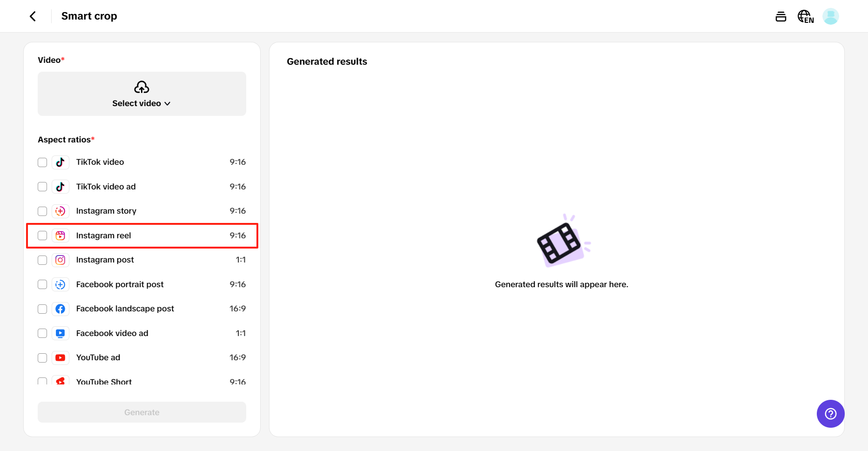Click the Instagram post camera icon
Viewport: 868px width, 451px height.
click(x=61, y=260)
